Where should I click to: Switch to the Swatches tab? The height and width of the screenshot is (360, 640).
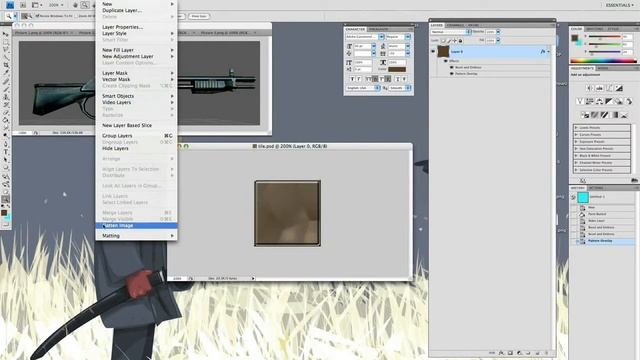(x=595, y=29)
